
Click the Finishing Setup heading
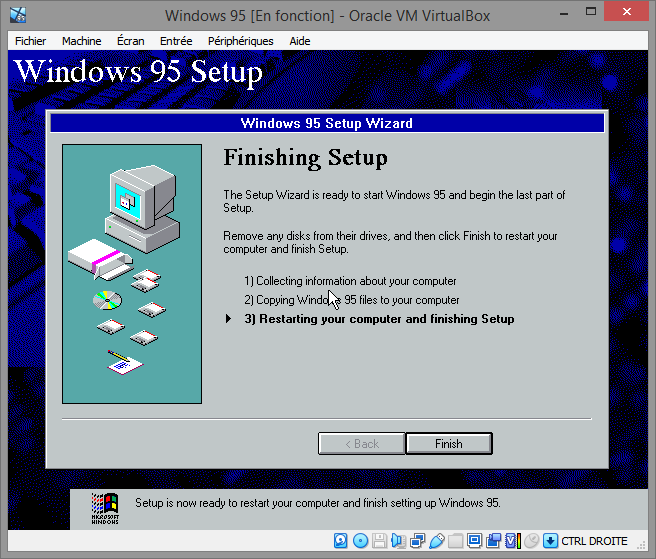click(x=305, y=158)
